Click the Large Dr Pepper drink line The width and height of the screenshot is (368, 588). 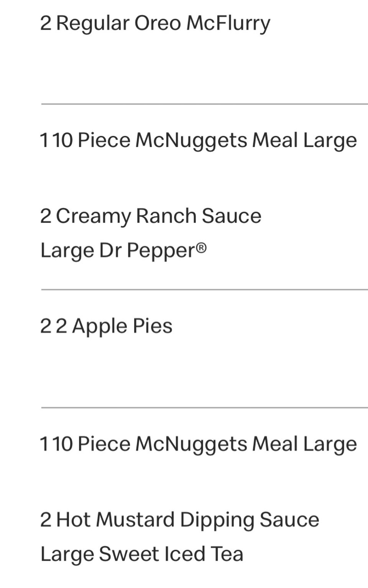pos(123,251)
